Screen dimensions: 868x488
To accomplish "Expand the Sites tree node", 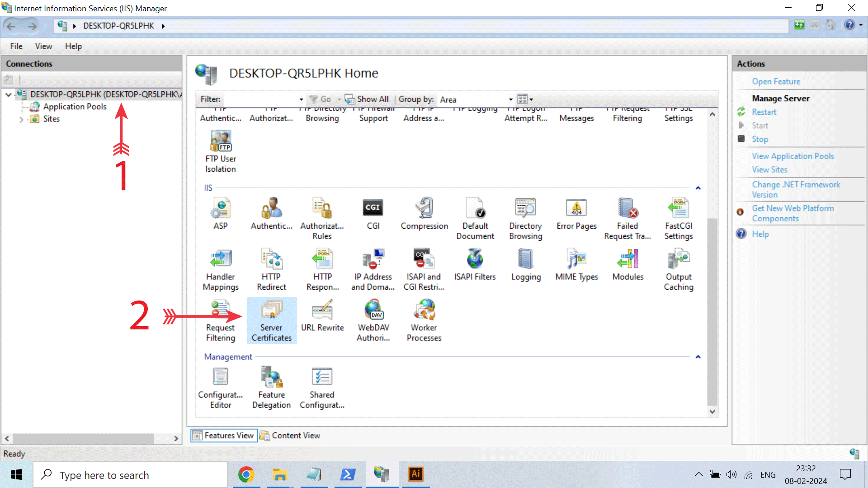I will (21, 119).
